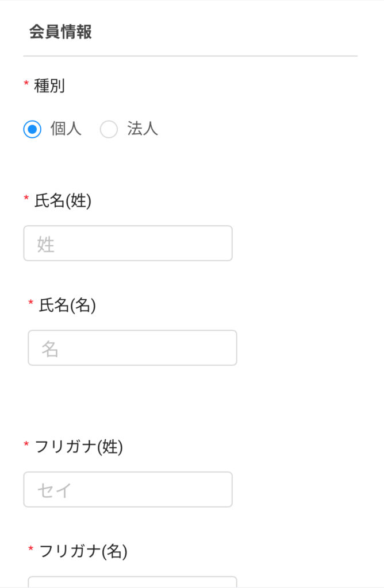
Task: Click the red asterisk beside 氏名(名)
Action: [31, 303]
